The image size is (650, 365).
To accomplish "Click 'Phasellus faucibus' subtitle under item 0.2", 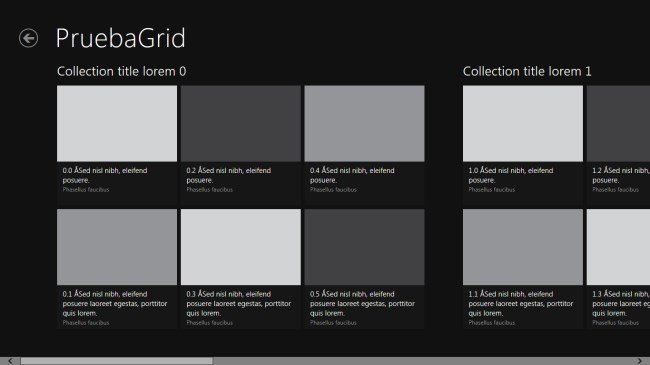I will point(209,190).
